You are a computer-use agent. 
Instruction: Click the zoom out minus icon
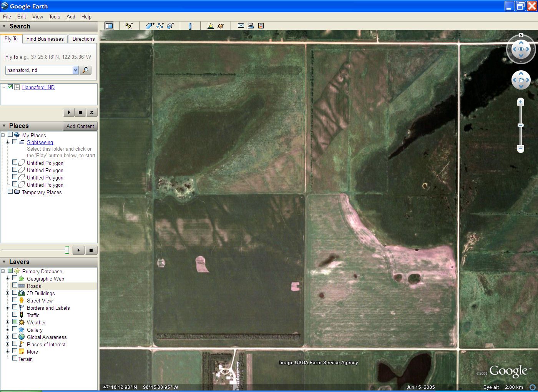[521, 148]
